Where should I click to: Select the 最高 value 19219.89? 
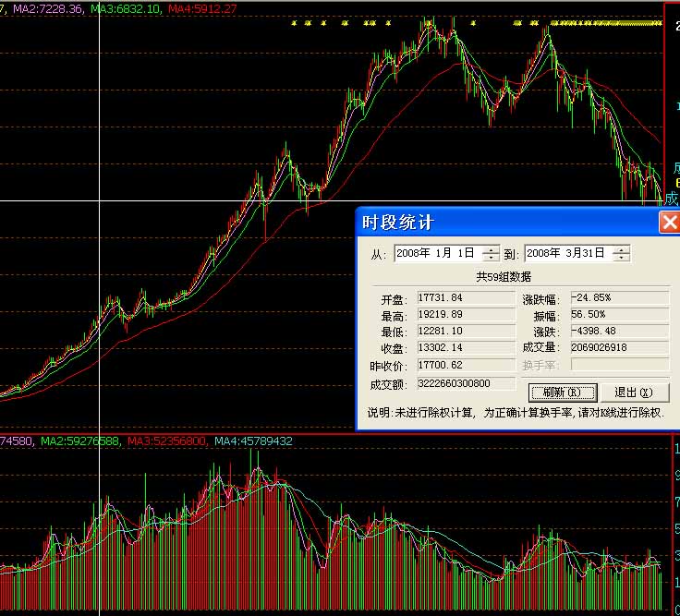pos(466,314)
